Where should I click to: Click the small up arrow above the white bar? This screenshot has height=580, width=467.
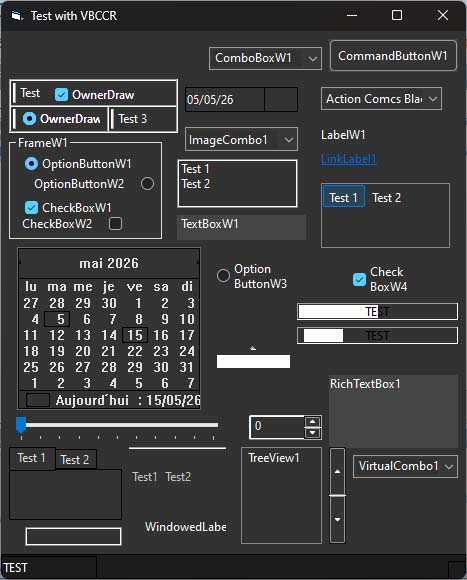pos(253,348)
